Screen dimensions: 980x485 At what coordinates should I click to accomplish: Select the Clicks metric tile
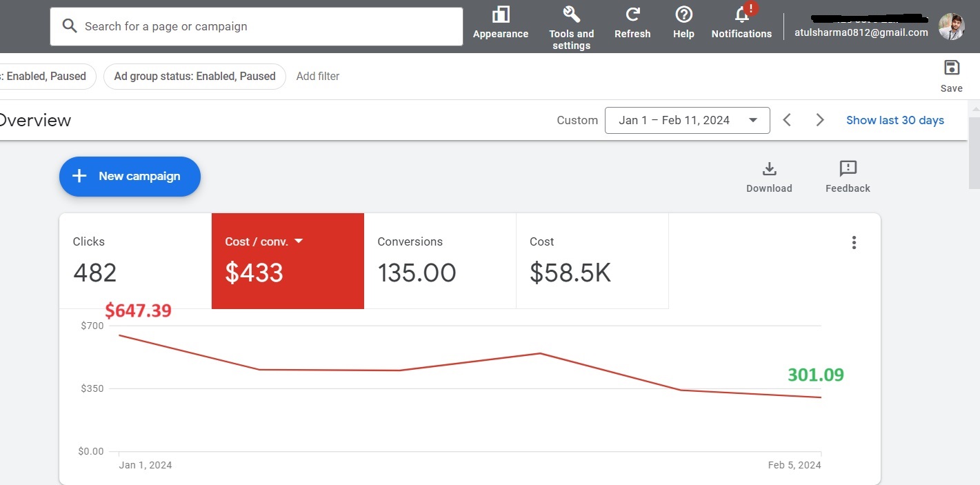(135, 261)
